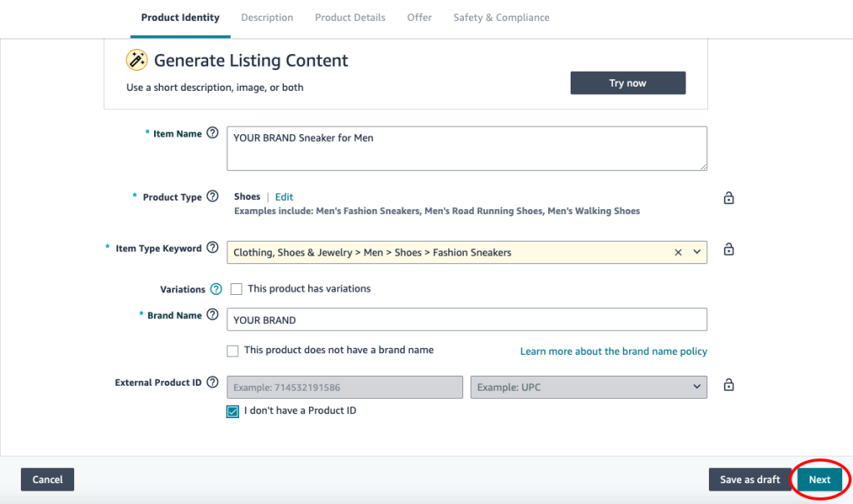The height and width of the screenshot is (504, 853).
Task: Open the External Product ID type dropdown
Action: [x=588, y=387]
